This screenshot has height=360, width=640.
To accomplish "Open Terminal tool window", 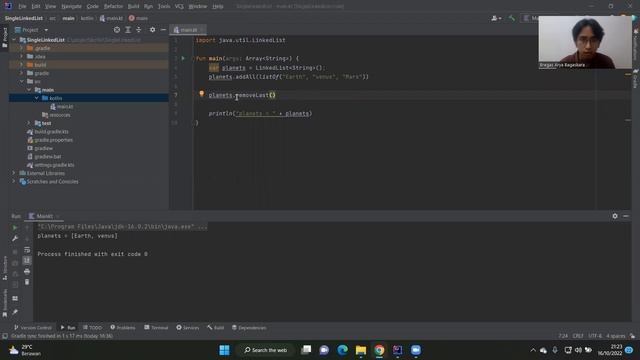I will click(156, 327).
